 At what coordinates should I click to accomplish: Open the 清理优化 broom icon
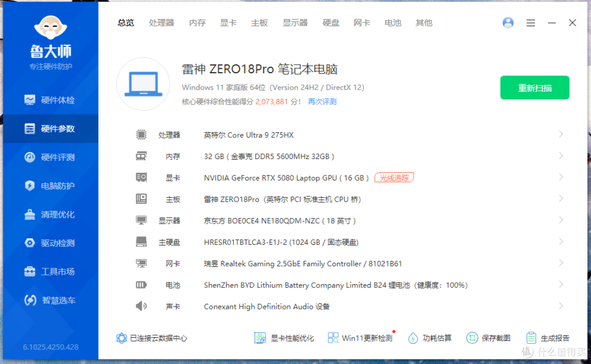pos(30,214)
